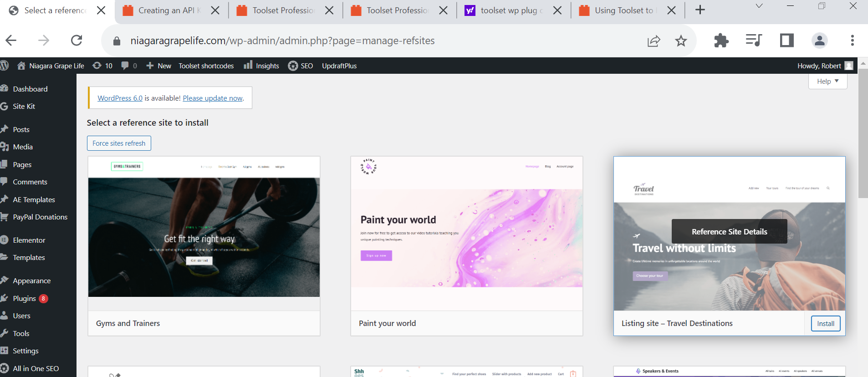Open the New content menu in admin bar
Viewport: 868px width, 377px height.
coord(159,66)
